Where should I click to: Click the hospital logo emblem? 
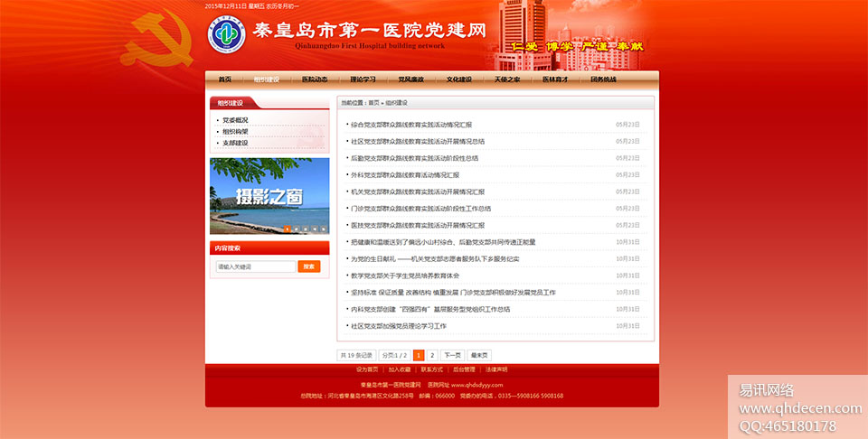click(226, 34)
